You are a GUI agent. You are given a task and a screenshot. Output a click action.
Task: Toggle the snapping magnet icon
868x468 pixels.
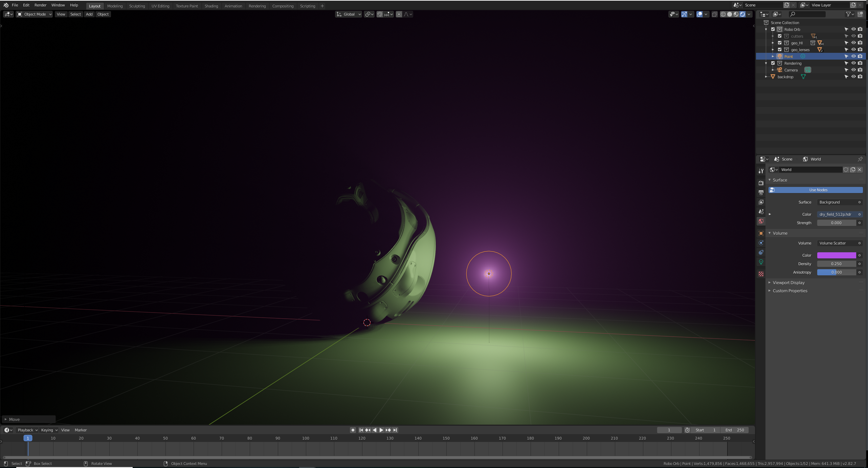coord(380,14)
